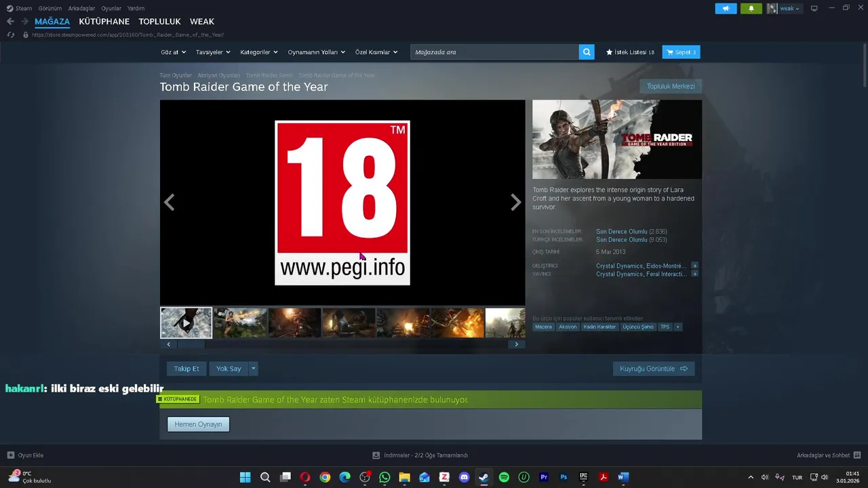Select the Macera tag
This screenshot has width=868, height=488.
543,327
